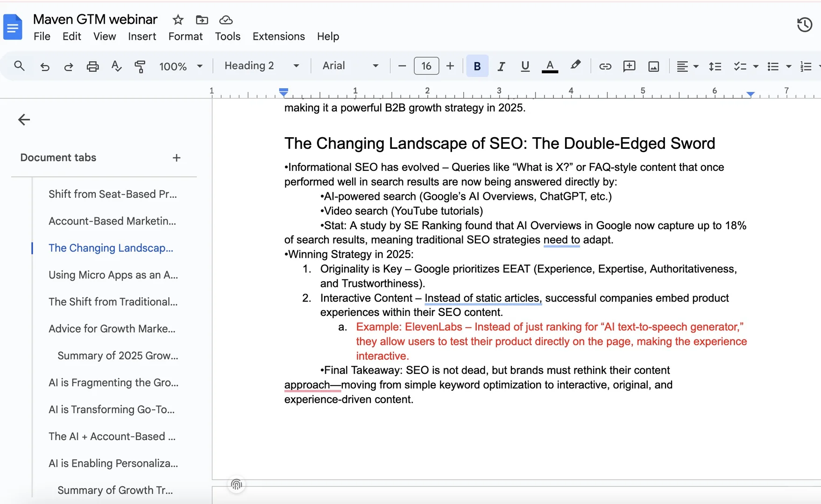Go to Summary of Growth Trends heading
Viewport: 821px width, 504px height.
click(115, 490)
